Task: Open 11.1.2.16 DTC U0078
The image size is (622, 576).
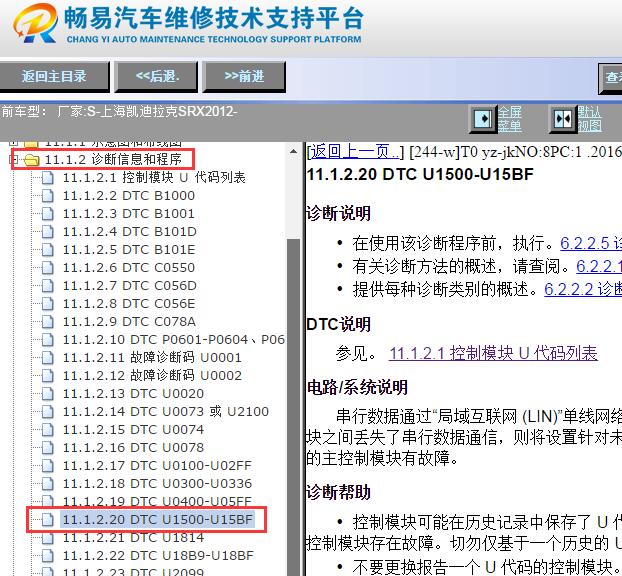Action: (x=133, y=447)
